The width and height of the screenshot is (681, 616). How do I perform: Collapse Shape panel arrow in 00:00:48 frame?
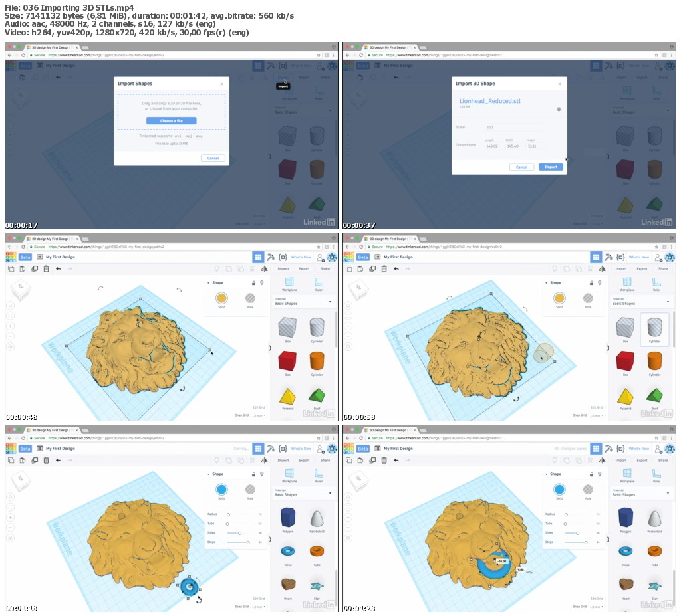click(x=208, y=283)
